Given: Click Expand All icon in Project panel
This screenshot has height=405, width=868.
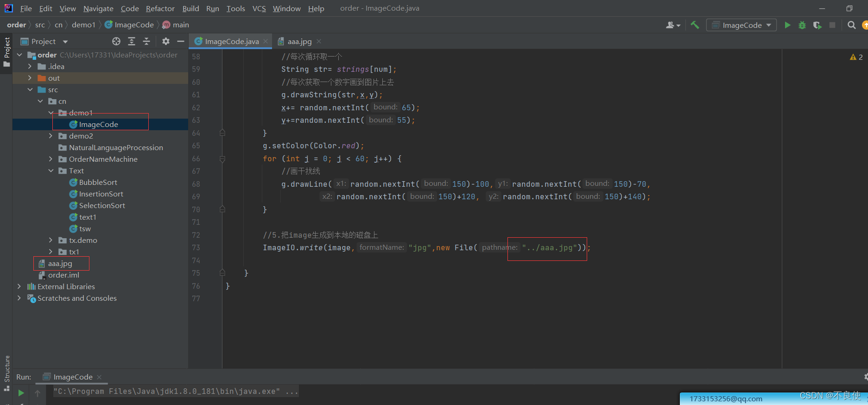Looking at the screenshot, I should [x=132, y=41].
